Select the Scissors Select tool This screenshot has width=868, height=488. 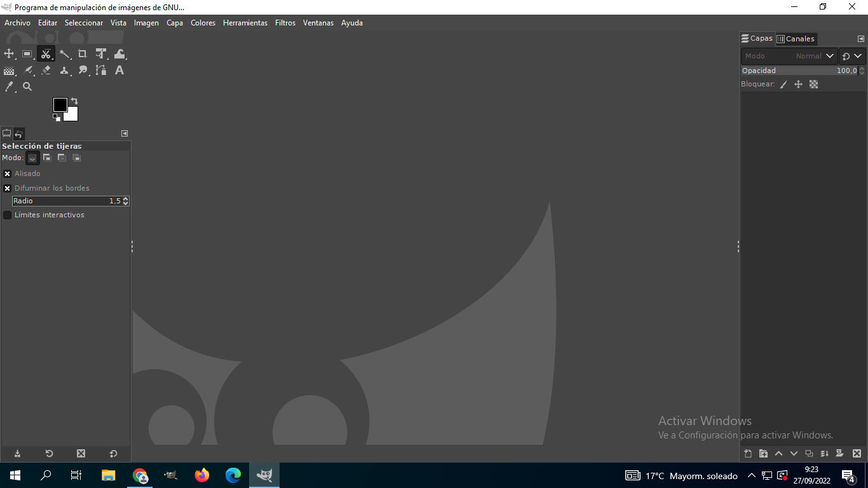pos(46,54)
